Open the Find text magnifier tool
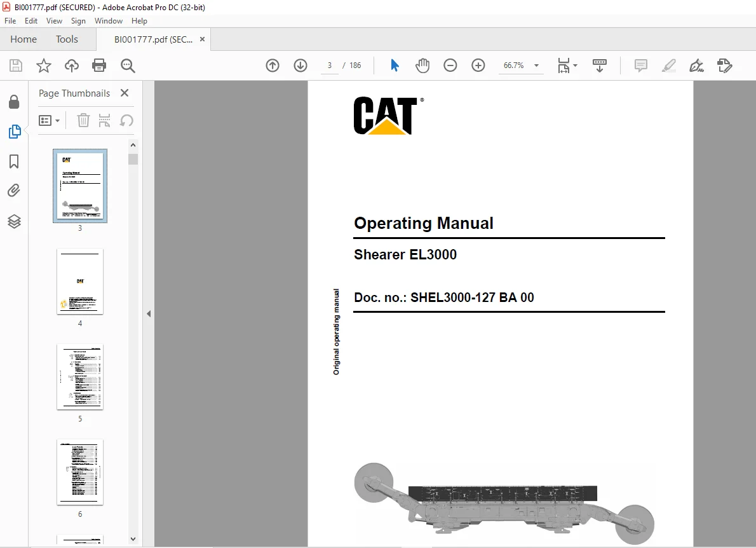 128,65
